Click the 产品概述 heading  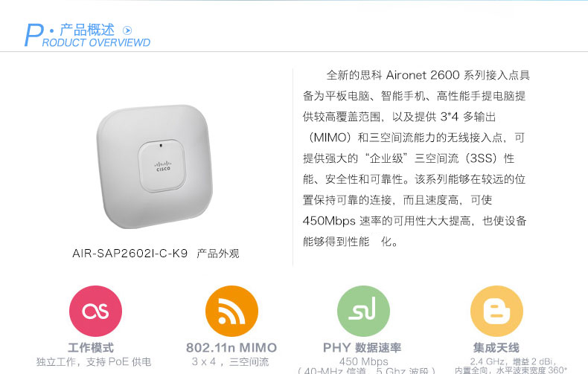point(87,30)
